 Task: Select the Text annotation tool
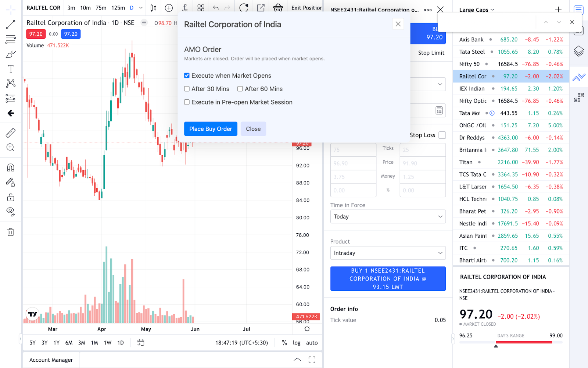pos(11,69)
